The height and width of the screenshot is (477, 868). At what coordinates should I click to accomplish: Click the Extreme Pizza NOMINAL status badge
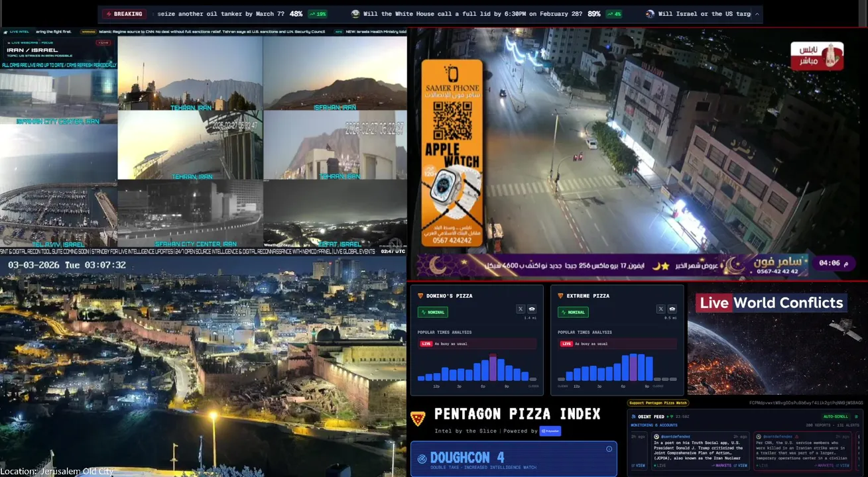click(573, 312)
